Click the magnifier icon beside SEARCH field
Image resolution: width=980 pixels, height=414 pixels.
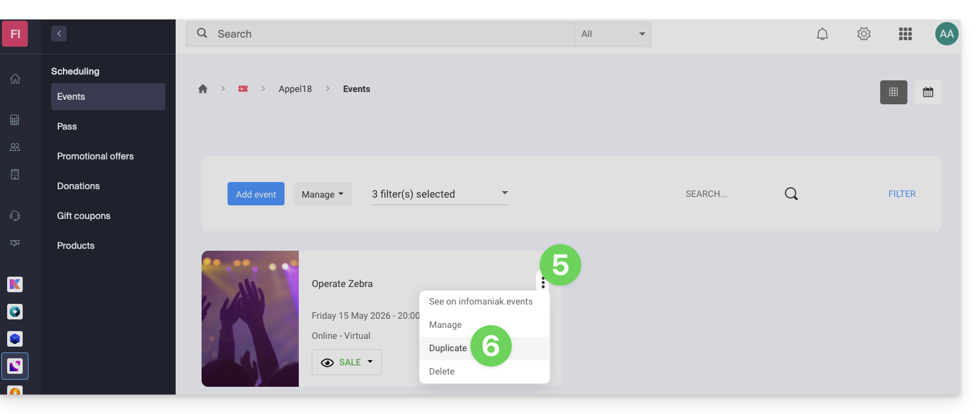[x=791, y=194]
